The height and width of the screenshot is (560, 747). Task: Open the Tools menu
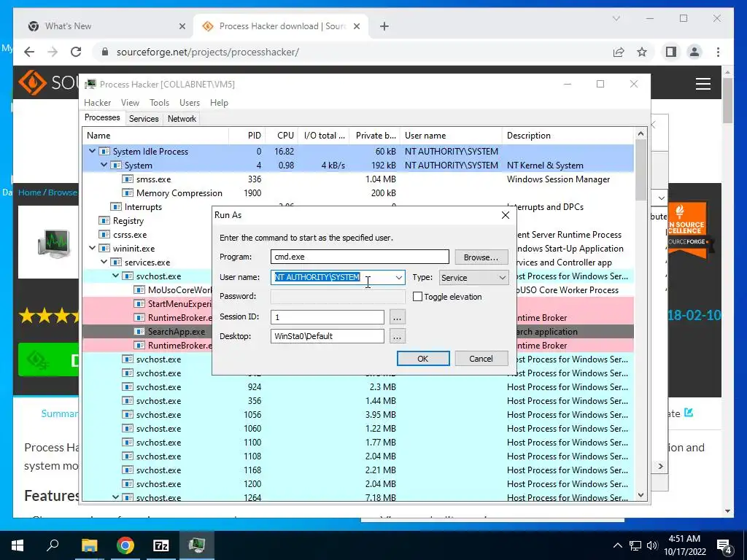159,103
